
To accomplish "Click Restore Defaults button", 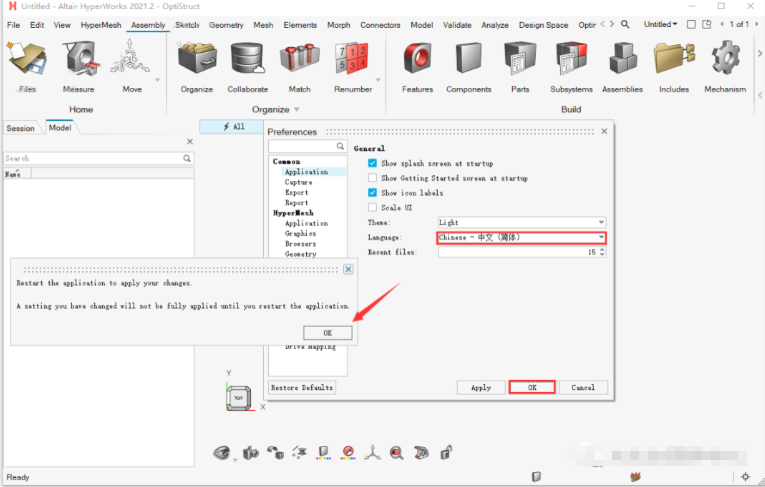I will [302, 387].
